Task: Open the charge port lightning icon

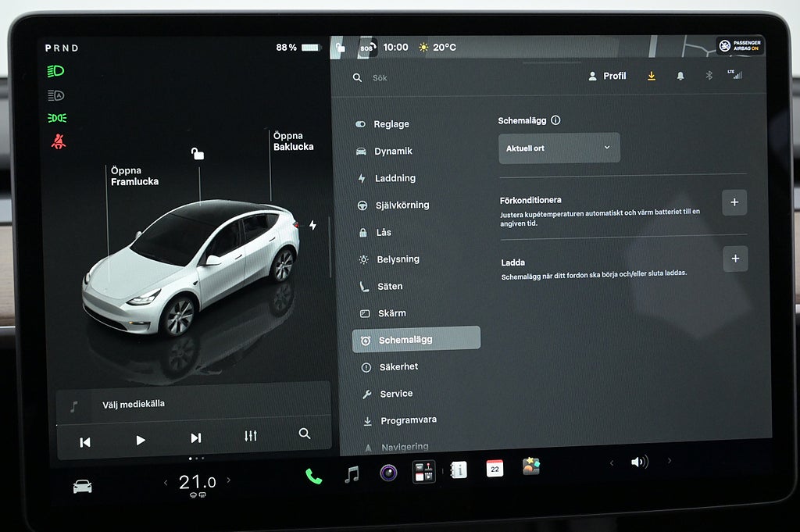Action: [312, 225]
